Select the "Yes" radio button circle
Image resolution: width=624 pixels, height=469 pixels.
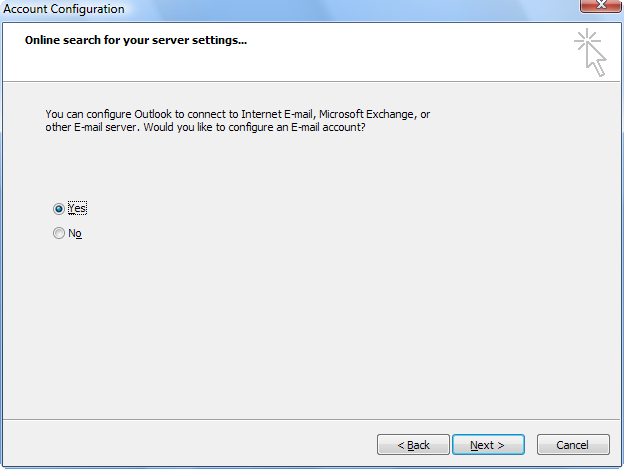coord(58,209)
